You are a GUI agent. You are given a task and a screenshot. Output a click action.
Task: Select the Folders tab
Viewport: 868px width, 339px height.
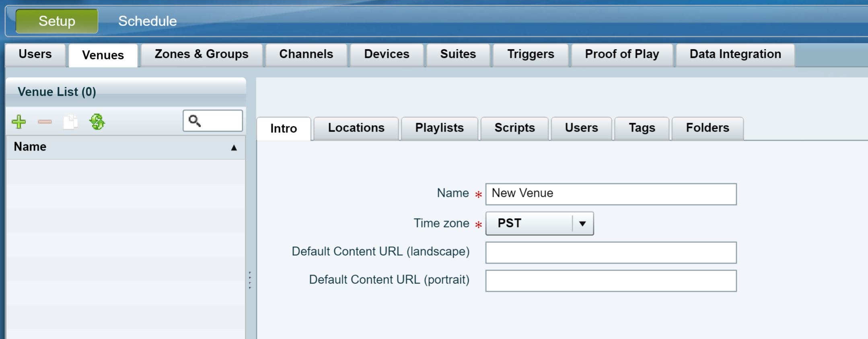pos(707,128)
